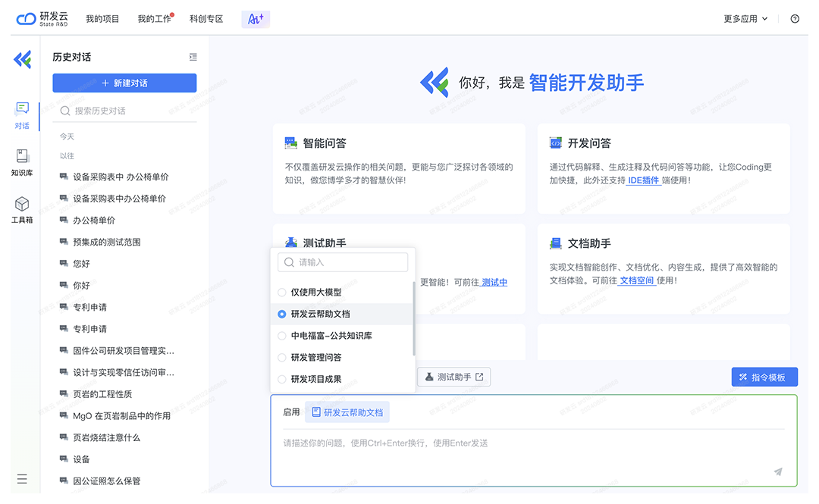Click the search icon in 搜索历史对话
Screen dimensions: 819x504
point(64,111)
